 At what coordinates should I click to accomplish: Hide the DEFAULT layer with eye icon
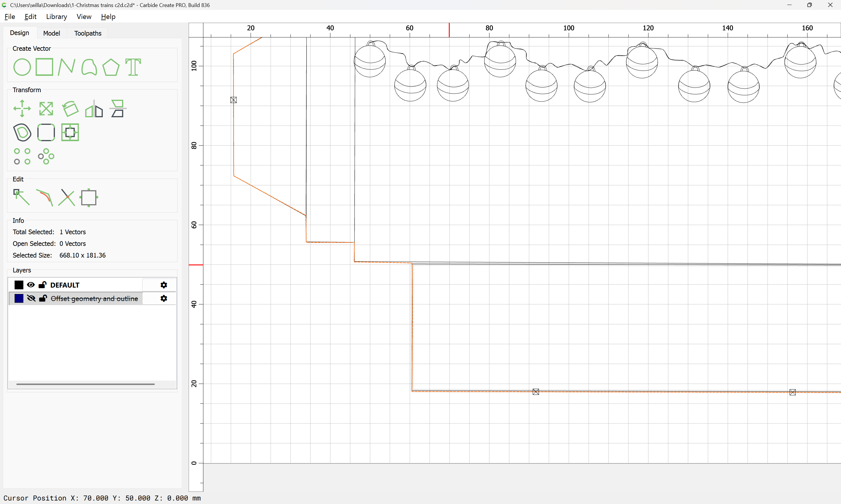click(31, 285)
